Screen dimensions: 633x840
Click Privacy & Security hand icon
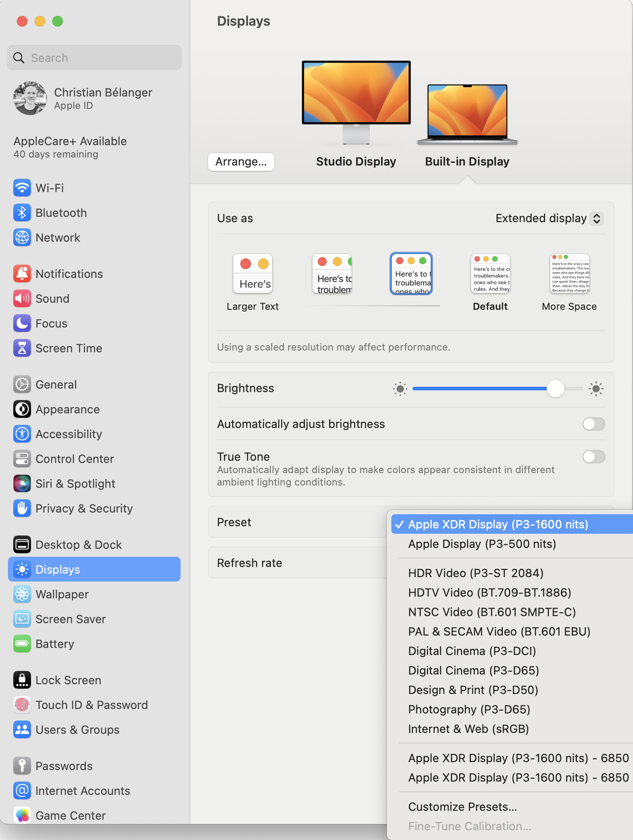22,508
